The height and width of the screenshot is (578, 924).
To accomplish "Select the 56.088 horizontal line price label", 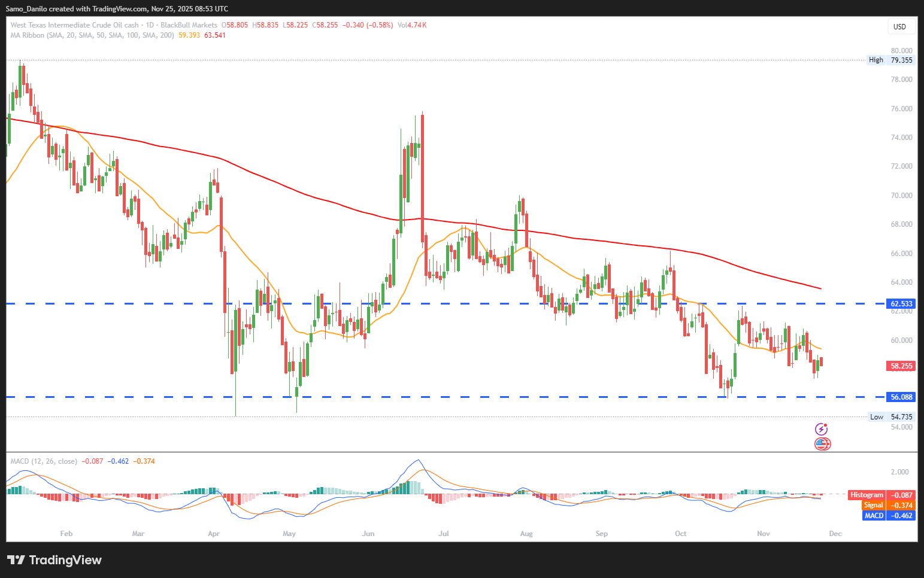I will [901, 397].
